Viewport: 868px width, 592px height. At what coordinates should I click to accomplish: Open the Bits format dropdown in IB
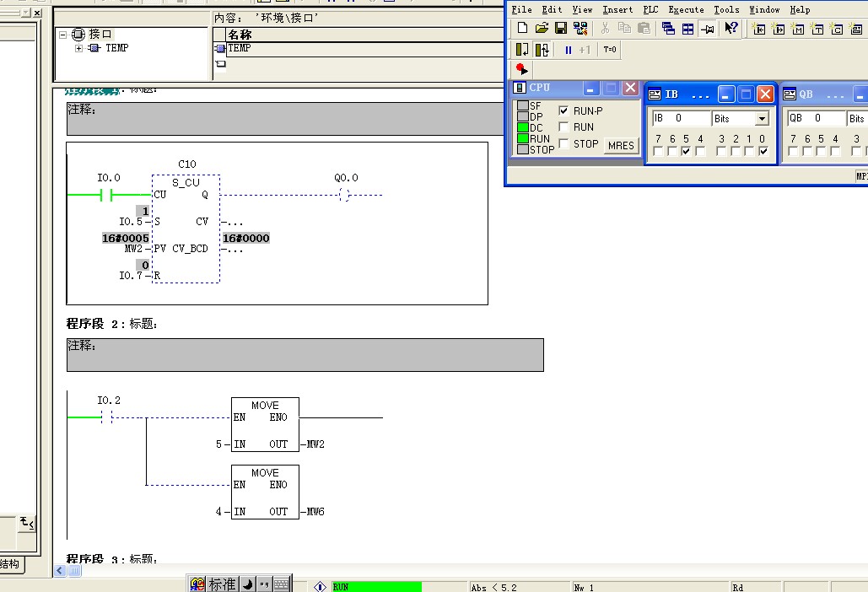click(x=762, y=119)
